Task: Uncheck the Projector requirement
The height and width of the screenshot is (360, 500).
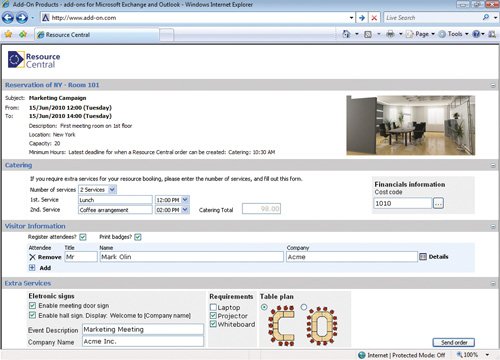Action: tap(213, 315)
